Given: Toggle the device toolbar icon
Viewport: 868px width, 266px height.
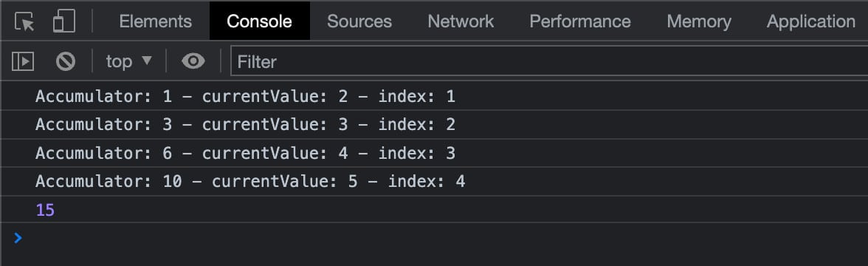Looking at the screenshot, I should (x=64, y=21).
